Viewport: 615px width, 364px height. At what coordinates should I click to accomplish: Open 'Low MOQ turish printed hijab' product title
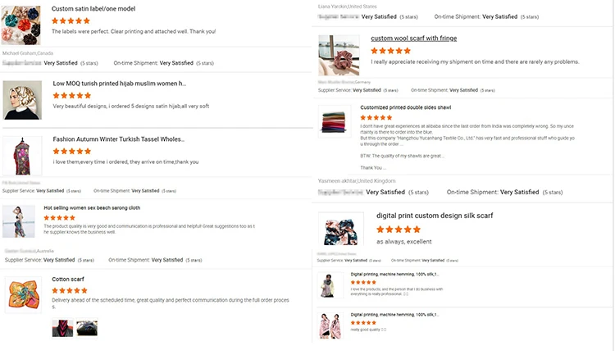pos(120,84)
